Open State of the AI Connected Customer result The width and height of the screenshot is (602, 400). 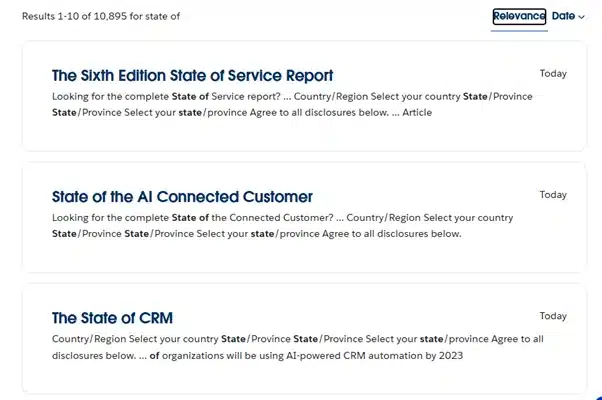(182, 197)
